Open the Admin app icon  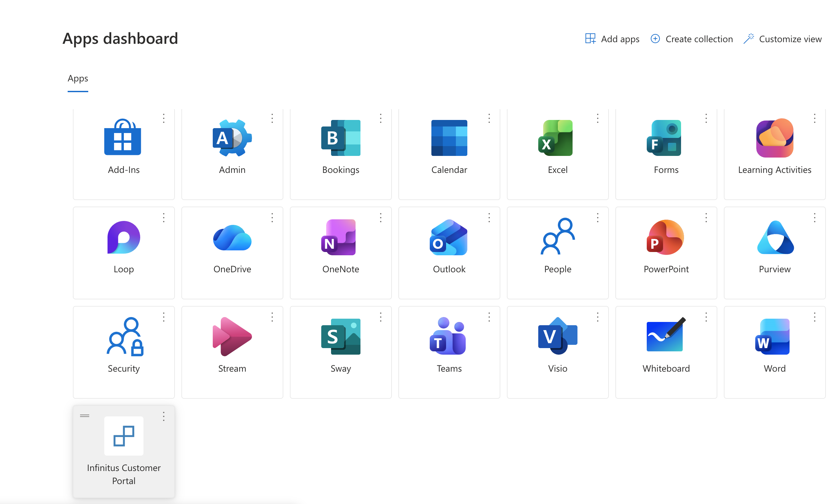coord(232,137)
